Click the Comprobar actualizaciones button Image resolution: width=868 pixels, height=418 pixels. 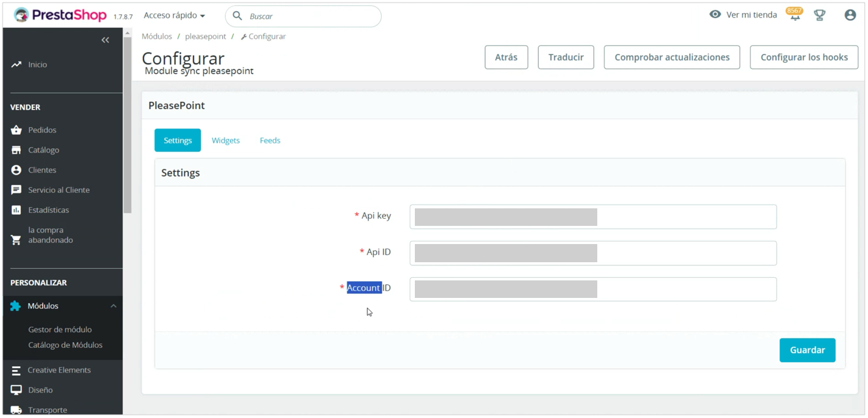[672, 57]
